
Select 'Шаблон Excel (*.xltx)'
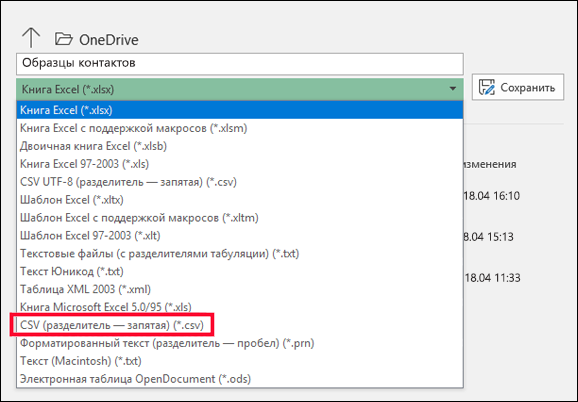click(240, 200)
